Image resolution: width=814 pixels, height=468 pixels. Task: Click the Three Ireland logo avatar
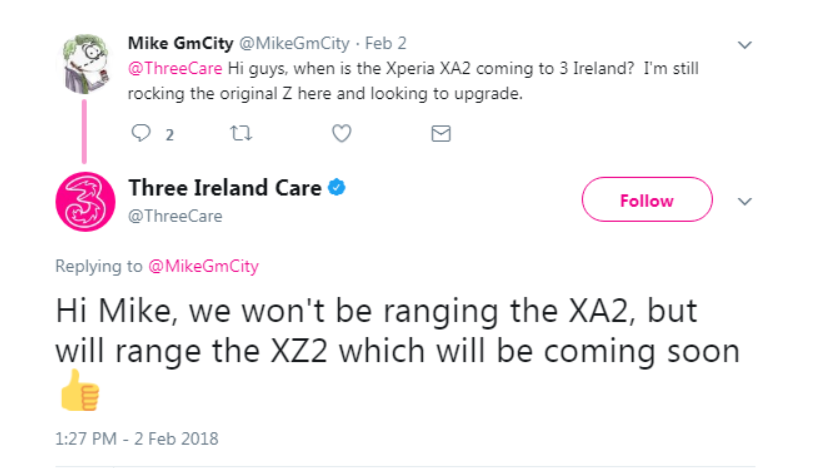pyautogui.click(x=85, y=201)
